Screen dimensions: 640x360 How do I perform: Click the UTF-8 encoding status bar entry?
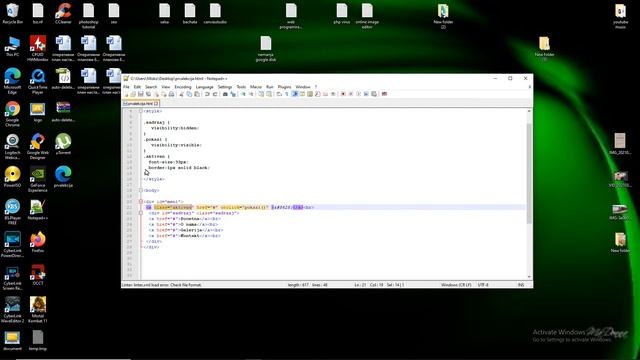[483, 285]
